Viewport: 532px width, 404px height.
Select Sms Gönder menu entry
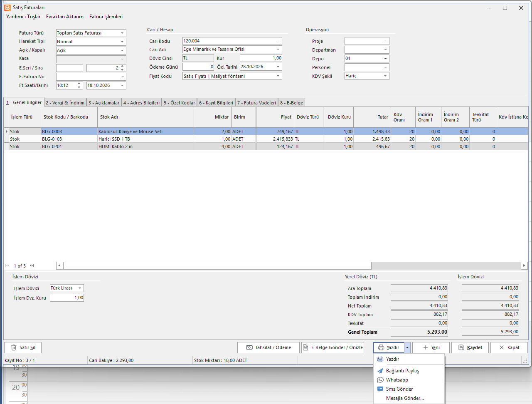coord(409,389)
